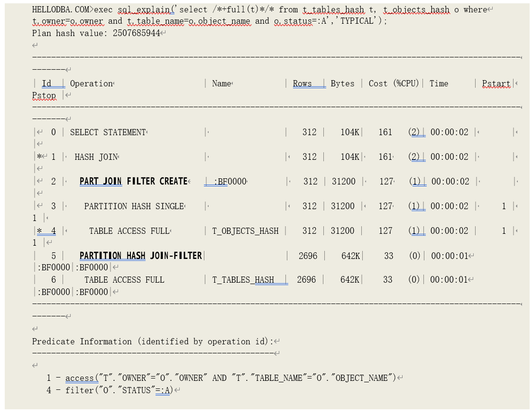Viewport: 532px width, 415px height.
Task: Click t_objects_hash in the query's from clause
Action: click(x=416, y=9)
